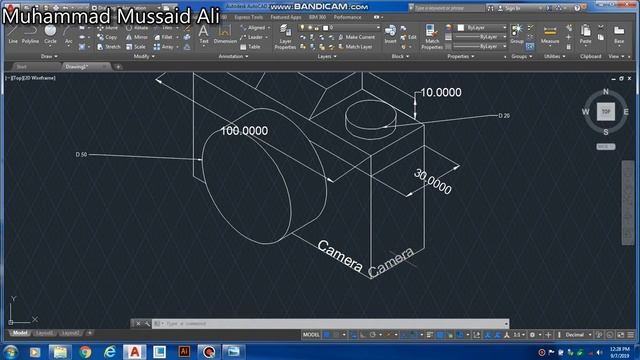Select the Arc tool
The width and height of the screenshot is (640, 360).
pyautogui.click(x=68, y=35)
